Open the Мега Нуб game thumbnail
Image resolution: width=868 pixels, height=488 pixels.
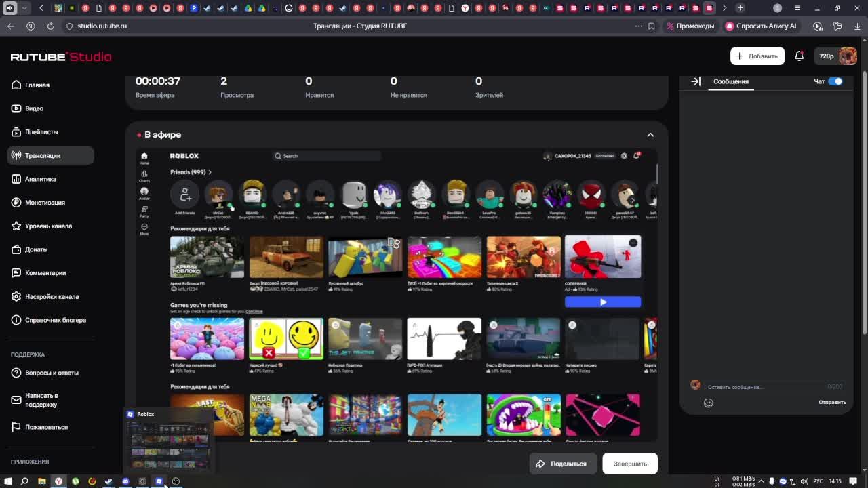[x=286, y=415]
